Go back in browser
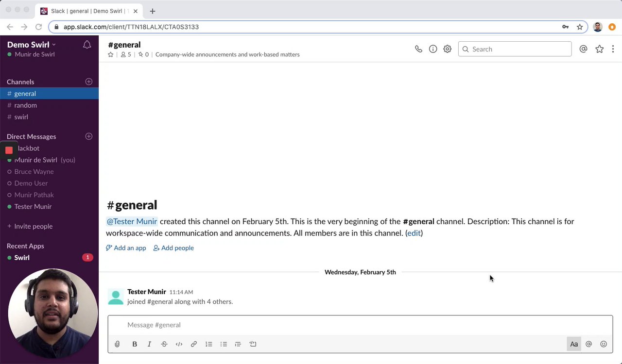 pos(10,27)
